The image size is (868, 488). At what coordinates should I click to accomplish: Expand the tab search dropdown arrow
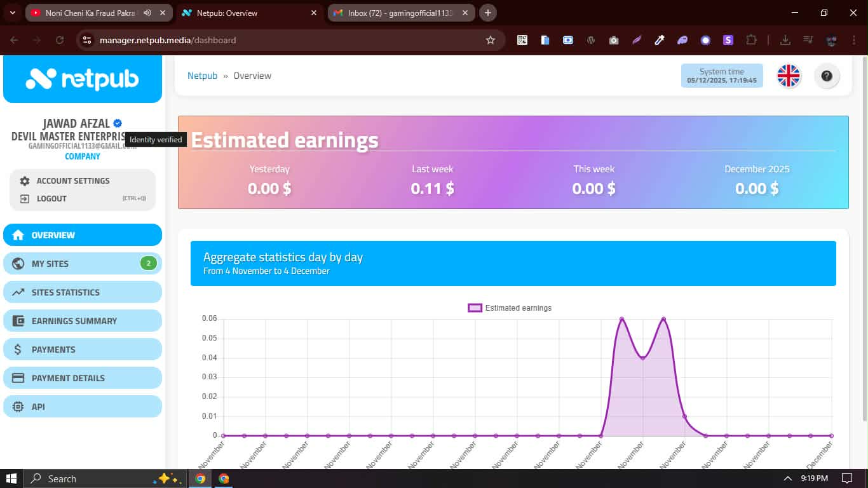point(12,13)
